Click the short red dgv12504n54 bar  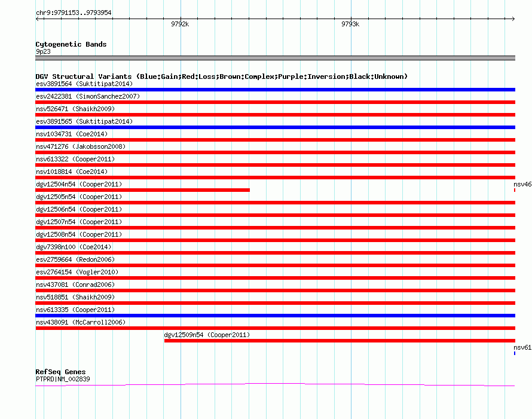pos(142,190)
